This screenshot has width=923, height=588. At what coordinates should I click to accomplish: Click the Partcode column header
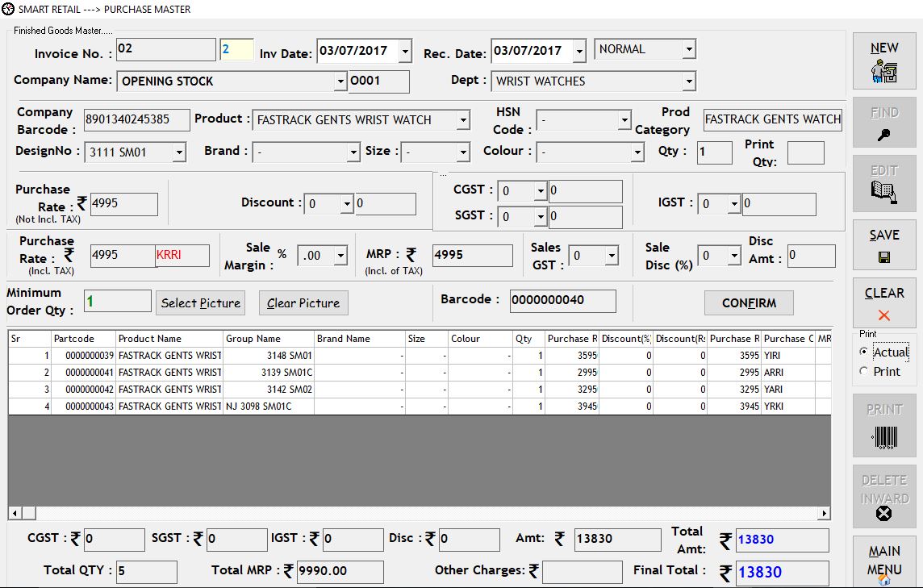(83, 339)
